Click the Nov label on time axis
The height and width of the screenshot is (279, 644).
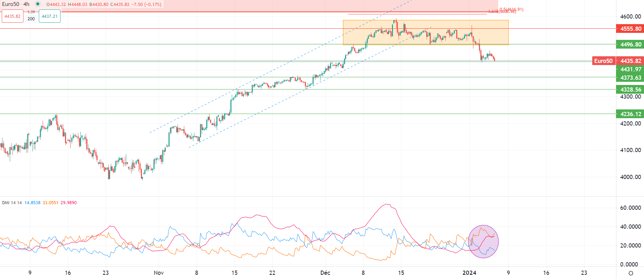(159, 273)
